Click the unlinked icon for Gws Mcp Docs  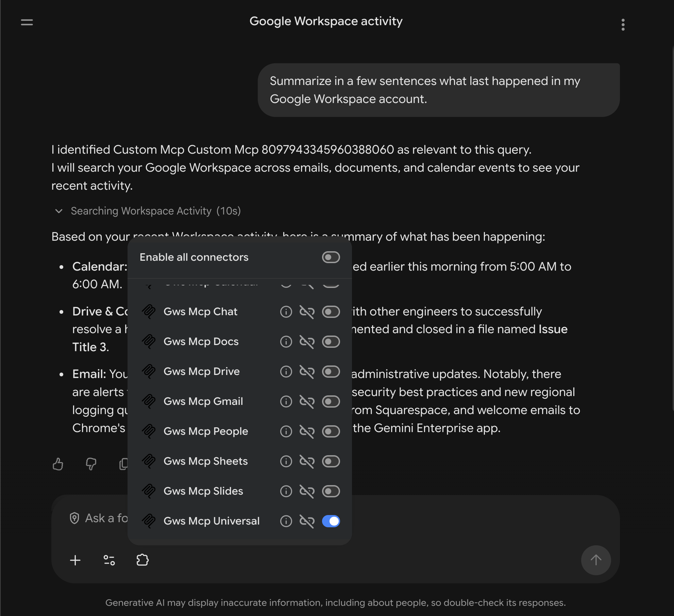click(x=307, y=342)
